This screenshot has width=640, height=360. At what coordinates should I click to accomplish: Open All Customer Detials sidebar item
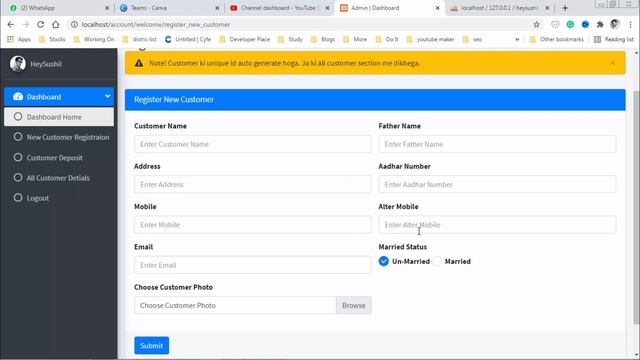click(x=59, y=178)
